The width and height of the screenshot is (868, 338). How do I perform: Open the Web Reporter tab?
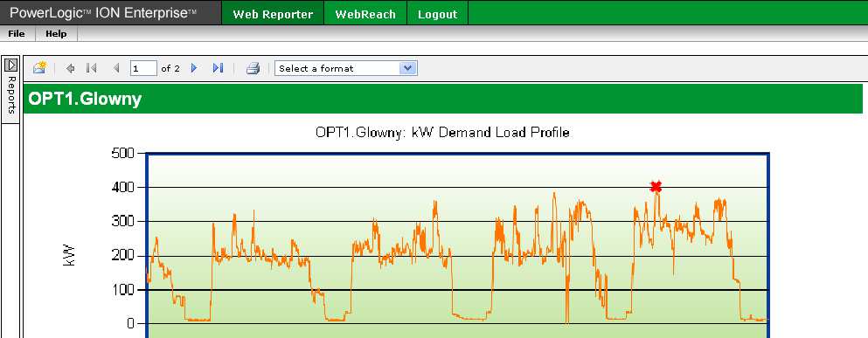[x=273, y=14]
